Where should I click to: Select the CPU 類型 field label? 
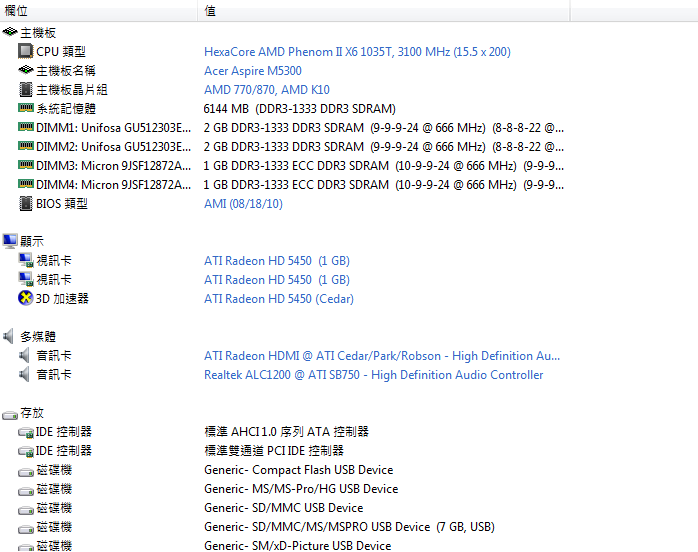[61, 52]
